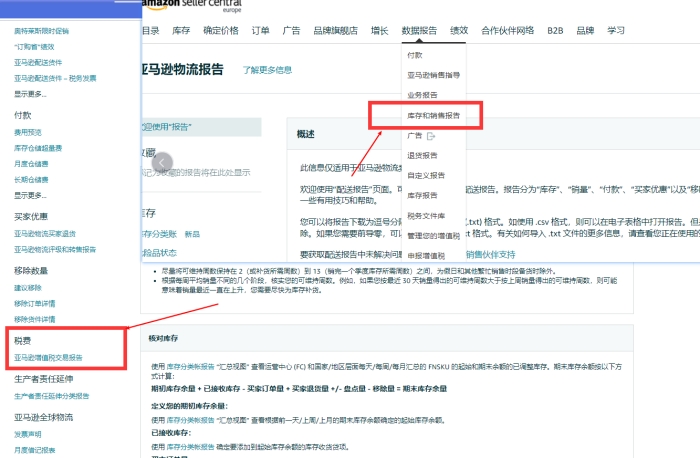Screen dimensions: 700x458
Task: Open the 发票声明 sidebar link
Action: 28,434
